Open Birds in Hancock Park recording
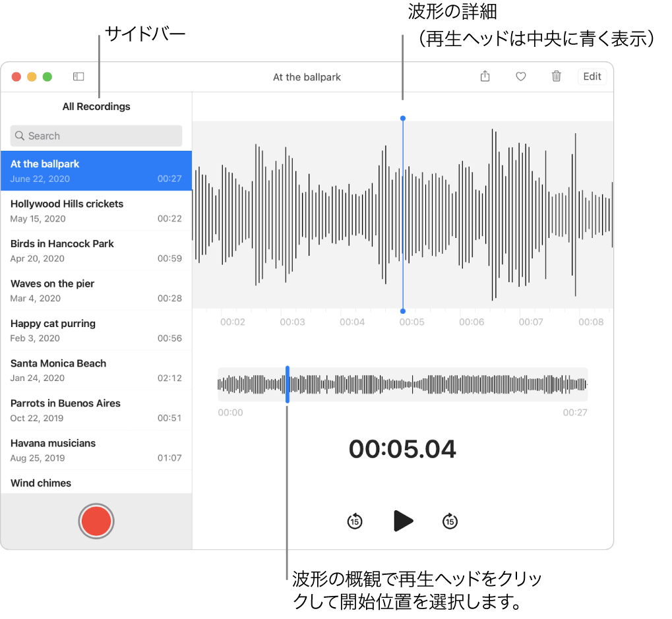Screen dimensions: 672x619 96,251
